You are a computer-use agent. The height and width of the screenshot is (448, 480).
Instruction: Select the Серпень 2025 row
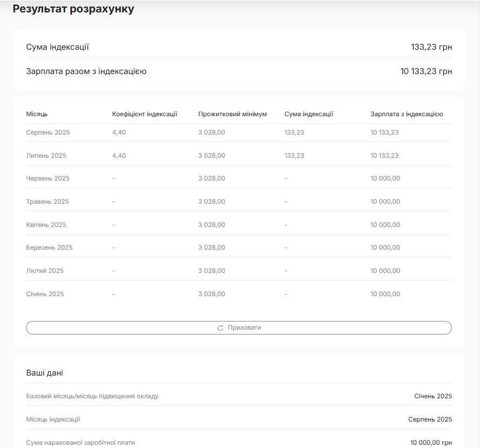[239, 132]
